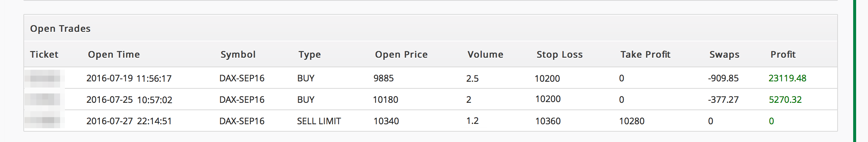Click the Ticket column header
868x142 pixels.
pyautogui.click(x=44, y=54)
